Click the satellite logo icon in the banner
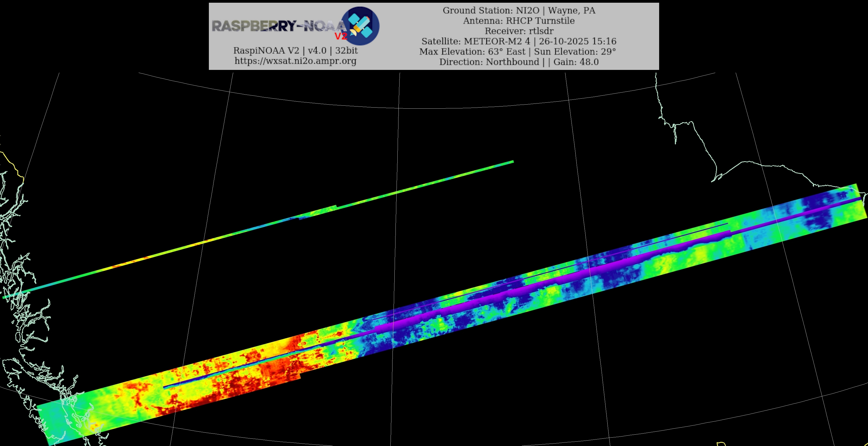The height and width of the screenshot is (446, 868). pos(360,26)
